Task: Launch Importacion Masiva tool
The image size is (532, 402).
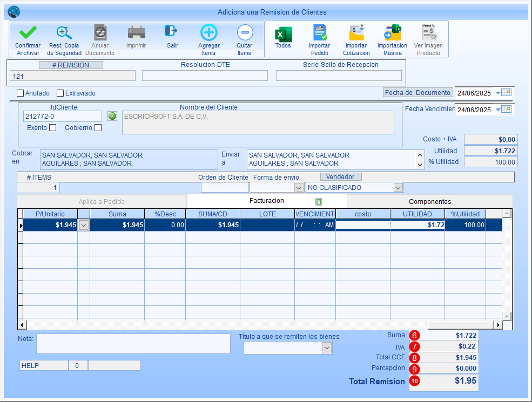Action: [x=392, y=33]
